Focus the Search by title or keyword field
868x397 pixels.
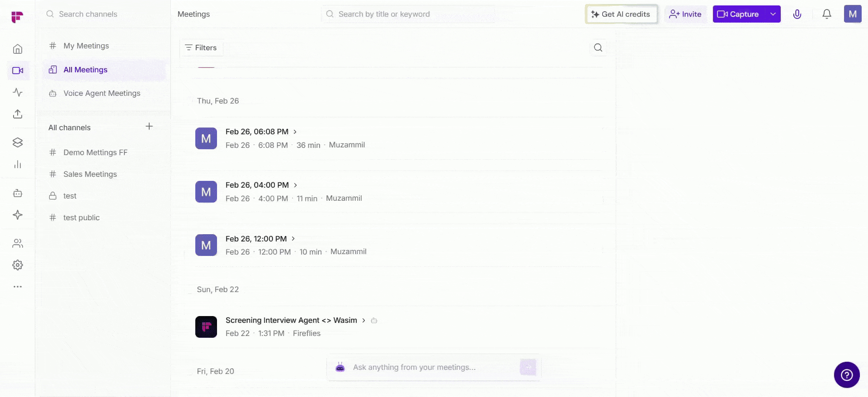click(408, 14)
